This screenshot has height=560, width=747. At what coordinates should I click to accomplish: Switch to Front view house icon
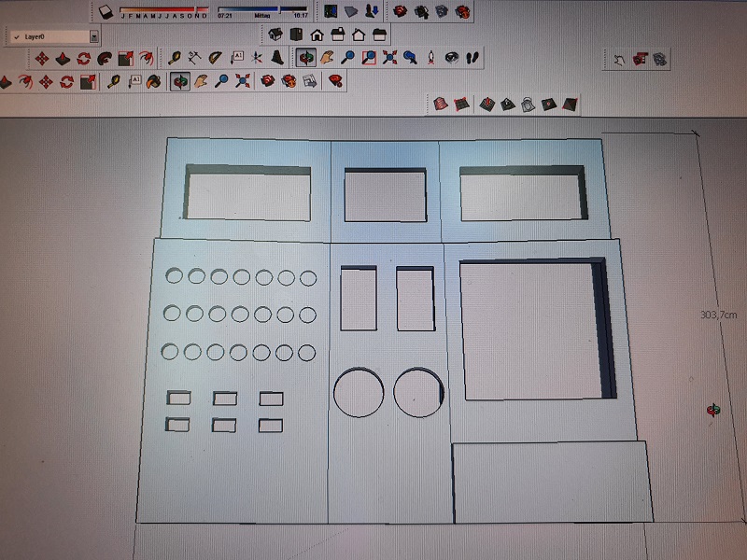[x=317, y=35]
